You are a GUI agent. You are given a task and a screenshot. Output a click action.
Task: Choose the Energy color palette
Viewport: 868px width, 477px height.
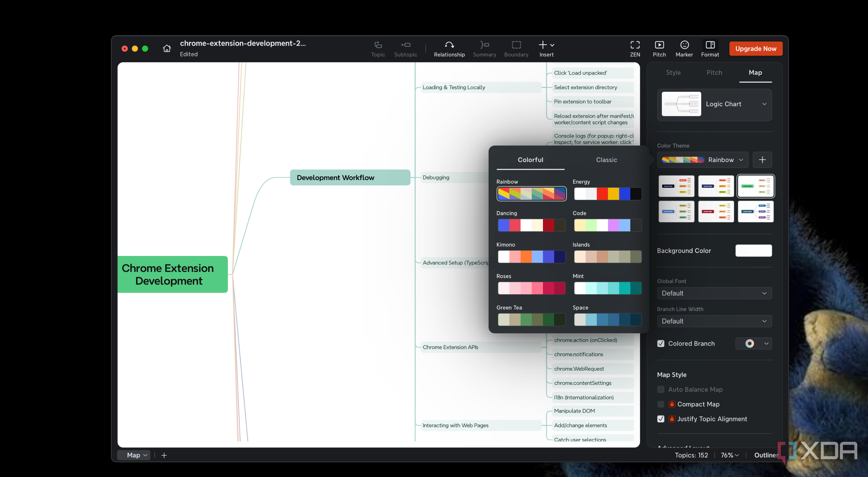608,194
